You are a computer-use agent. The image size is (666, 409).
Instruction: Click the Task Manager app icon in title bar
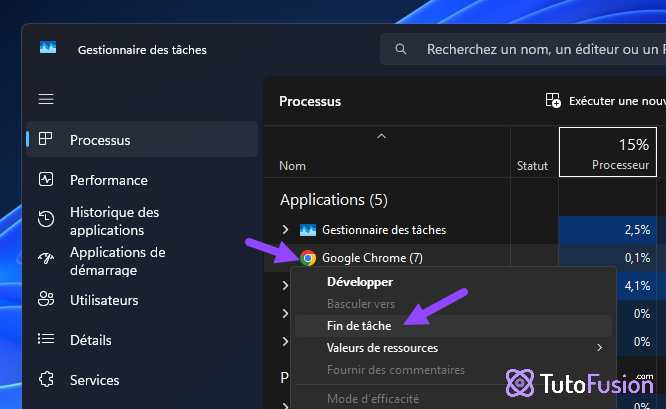pyautogui.click(x=48, y=47)
